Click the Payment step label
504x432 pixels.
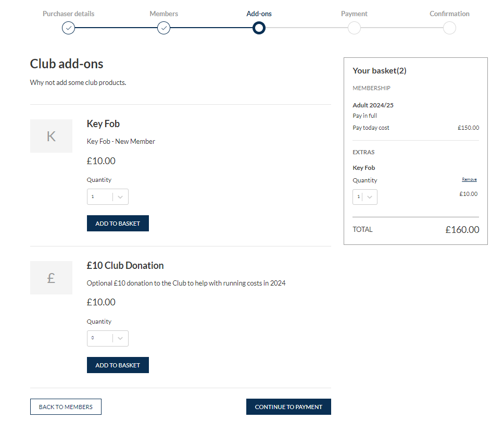click(x=354, y=14)
